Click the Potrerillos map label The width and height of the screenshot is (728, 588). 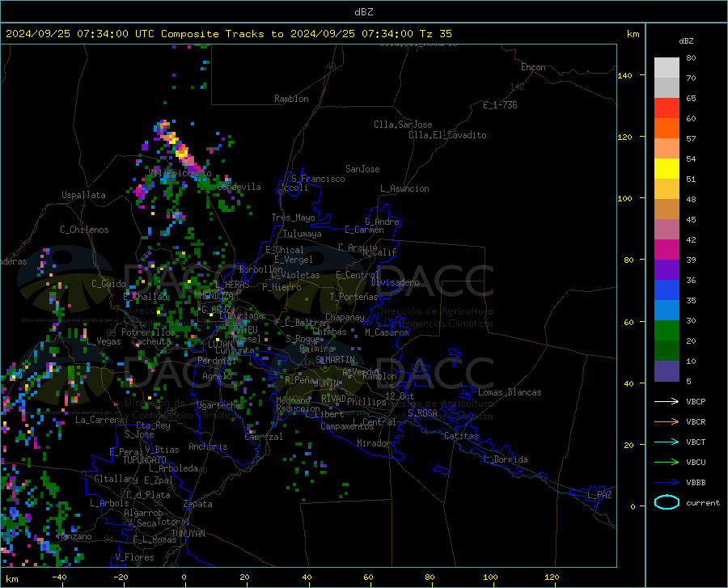(x=148, y=332)
